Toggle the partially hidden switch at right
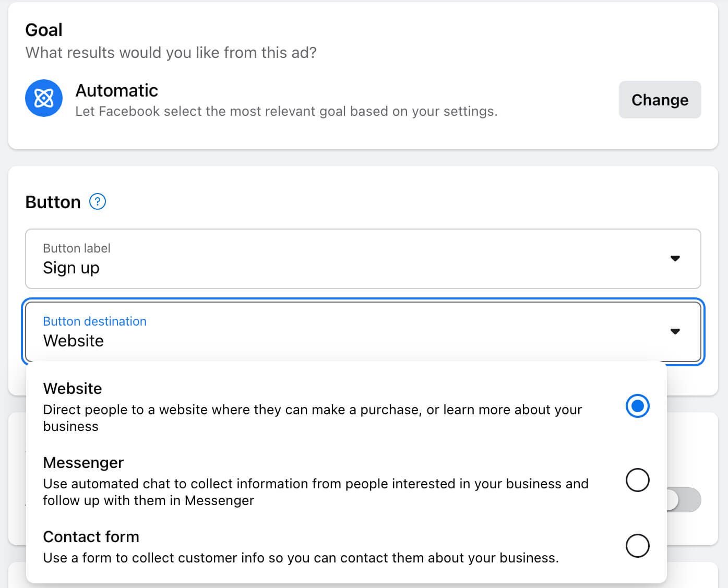The image size is (728, 588). (684, 500)
